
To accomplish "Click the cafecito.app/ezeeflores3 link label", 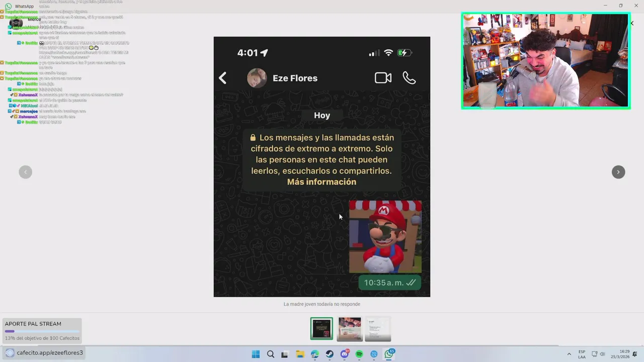I will (50, 352).
